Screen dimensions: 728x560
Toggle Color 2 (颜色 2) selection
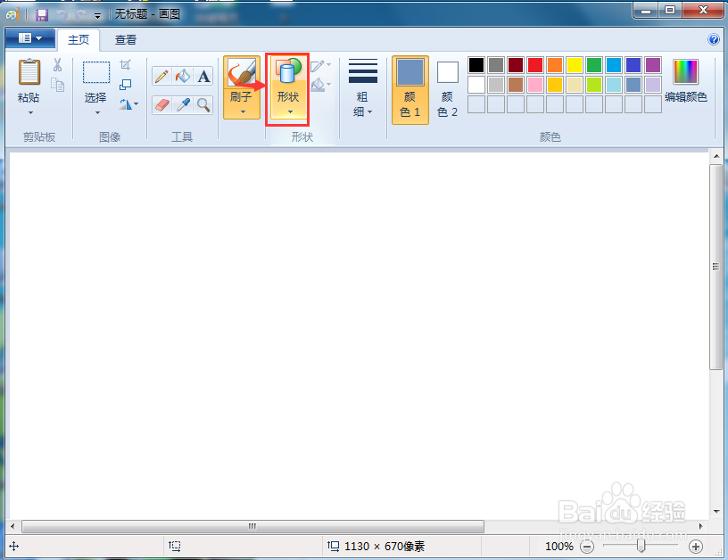[x=448, y=90]
